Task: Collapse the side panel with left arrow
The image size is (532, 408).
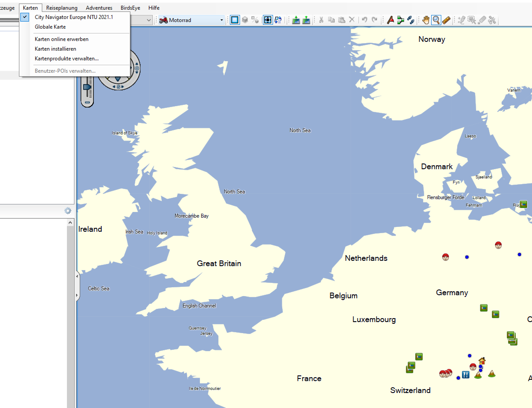Action: (77, 276)
